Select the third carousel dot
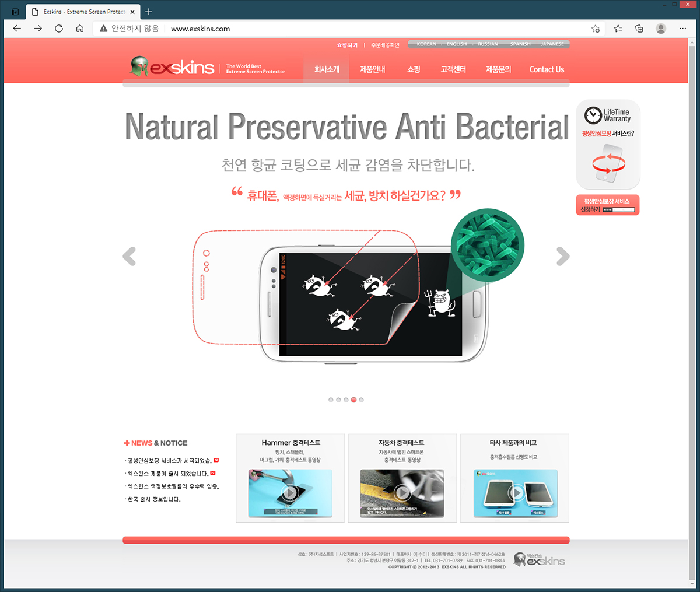The width and height of the screenshot is (700, 592). pos(346,400)
